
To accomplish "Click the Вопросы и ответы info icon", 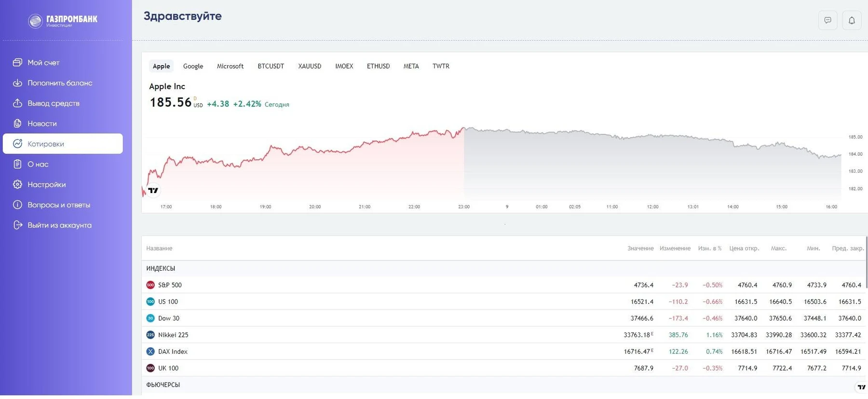I will point(17,205).
